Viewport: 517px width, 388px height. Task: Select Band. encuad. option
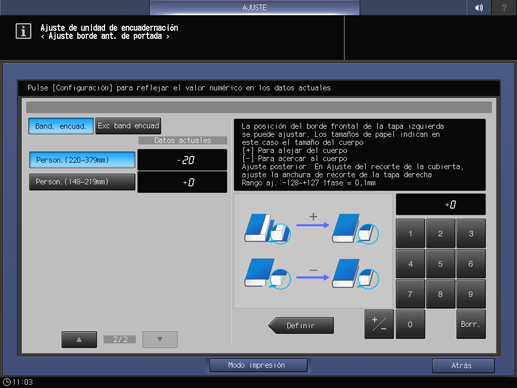[61, 126]
